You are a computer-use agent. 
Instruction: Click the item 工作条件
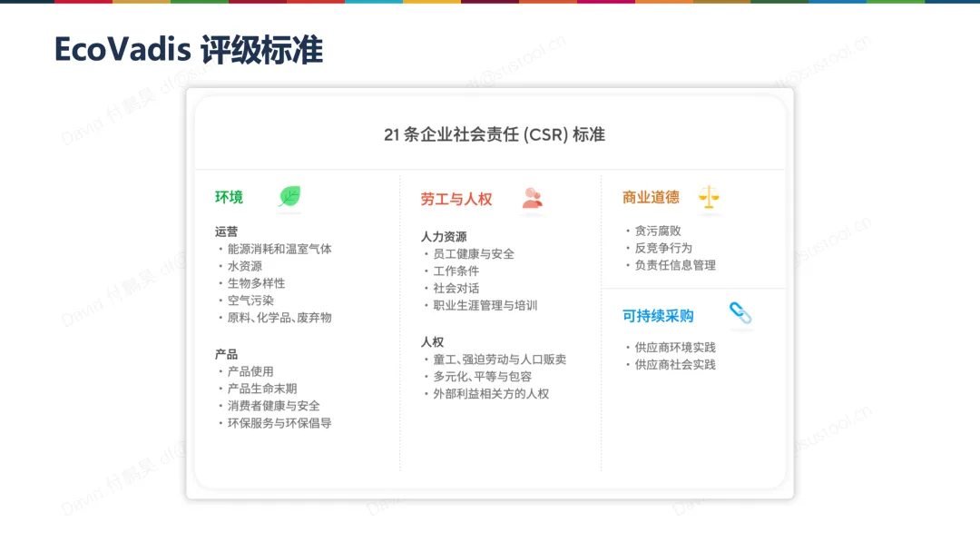tap(456, 271)
